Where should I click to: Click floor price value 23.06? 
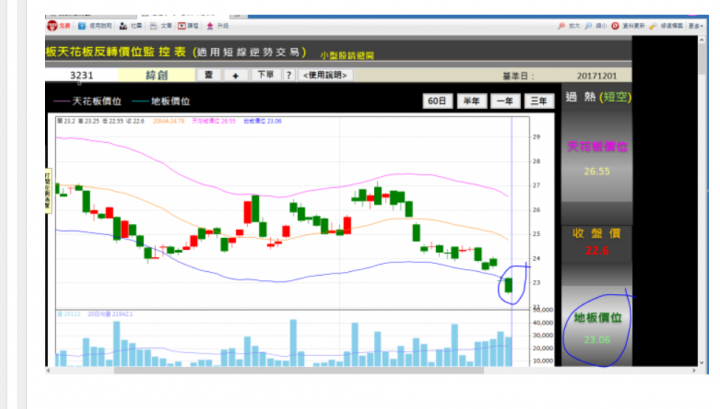(597, 340)
